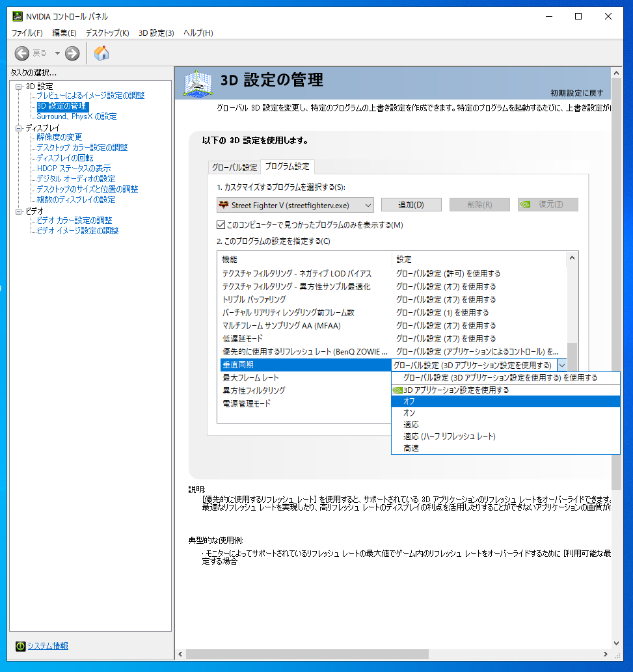Click the 復元(T) button
The height and width of the screenshot is (672, 633).
pyautogui.click(x=548, y=205)
